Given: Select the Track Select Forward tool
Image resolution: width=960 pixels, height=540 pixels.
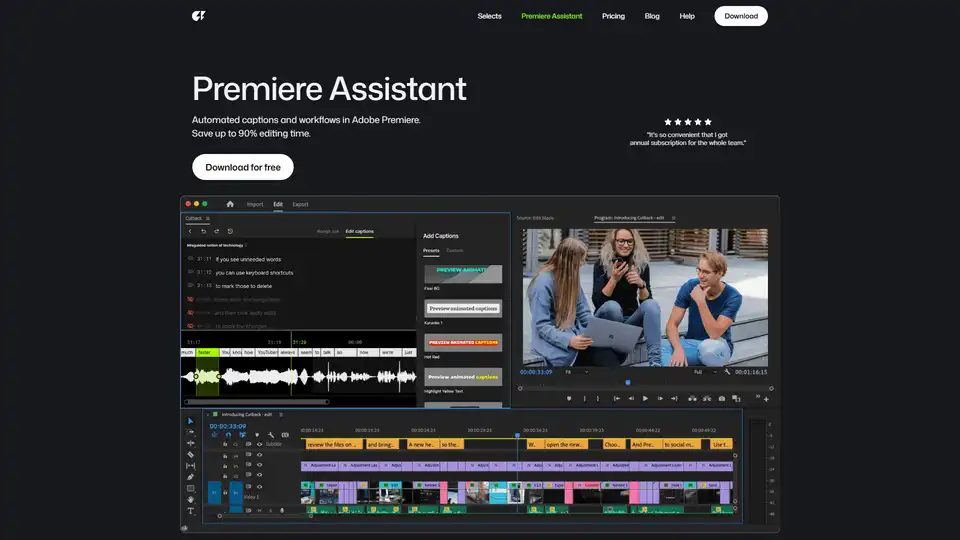Looking at the screenshot, I should [x=190, y=432].
